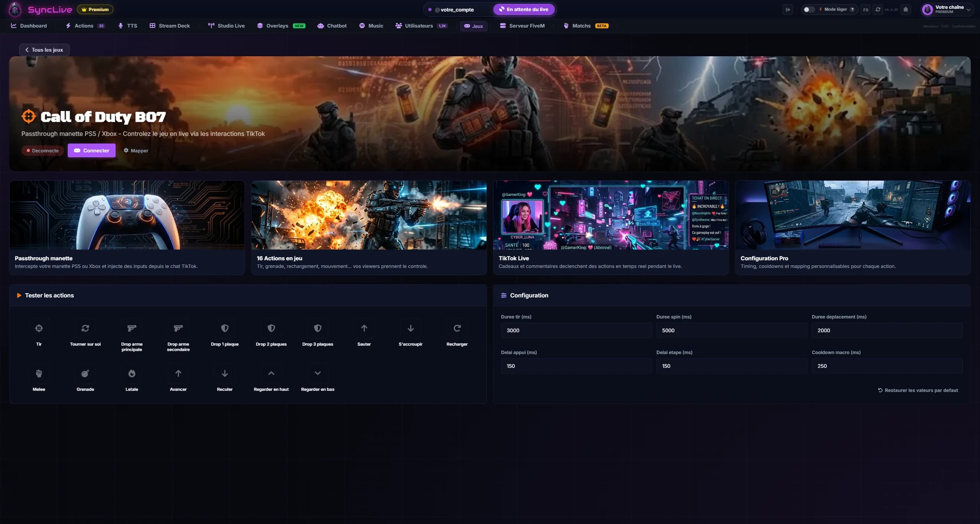This screenshot has width=980, height=524.
Task: Click the refresh icon beside version number
Action: tap(878, 10)
